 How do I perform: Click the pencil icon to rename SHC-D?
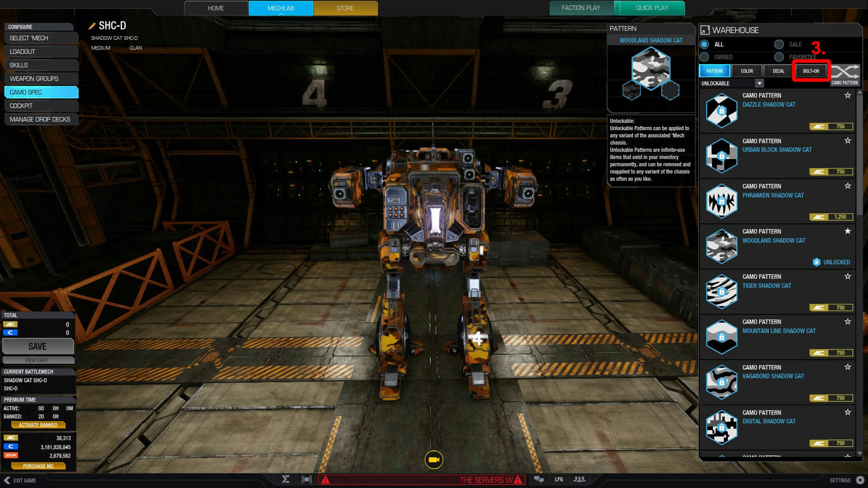click(x=92, y=26)
